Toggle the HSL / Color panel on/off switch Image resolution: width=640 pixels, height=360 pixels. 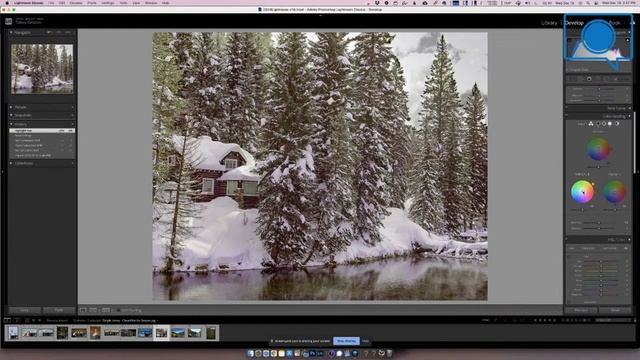coord(567,240)
